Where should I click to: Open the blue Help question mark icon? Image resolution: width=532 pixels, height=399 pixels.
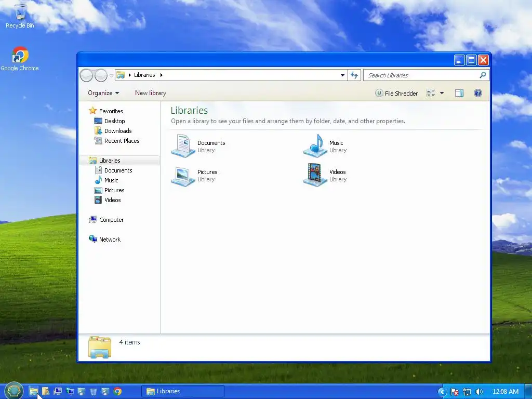[x=478, y=93]
